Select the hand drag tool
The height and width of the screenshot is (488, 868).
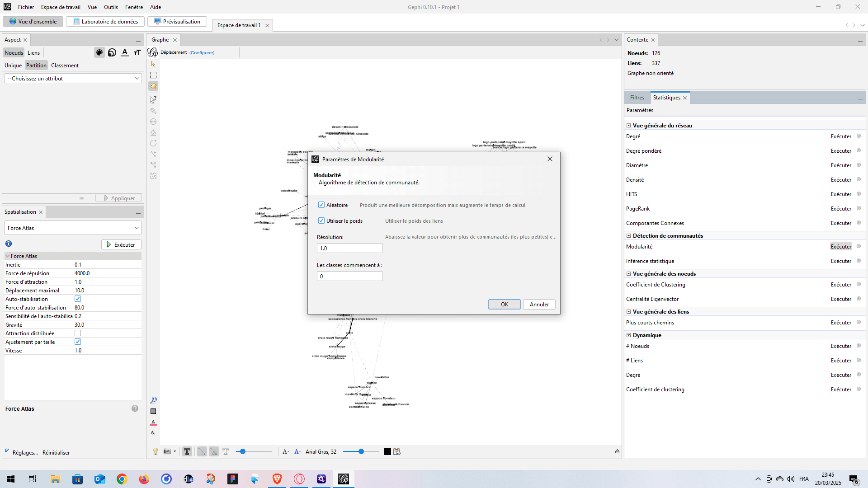[153, 86]
